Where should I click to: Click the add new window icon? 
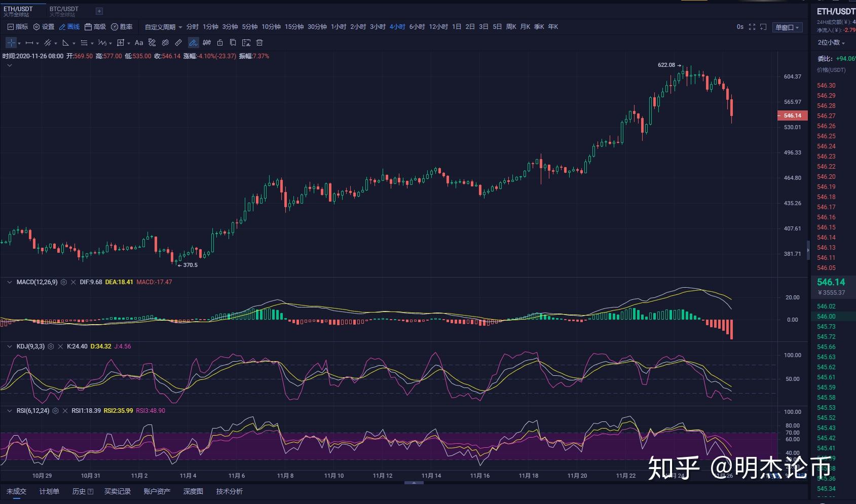tap(763, 27)
